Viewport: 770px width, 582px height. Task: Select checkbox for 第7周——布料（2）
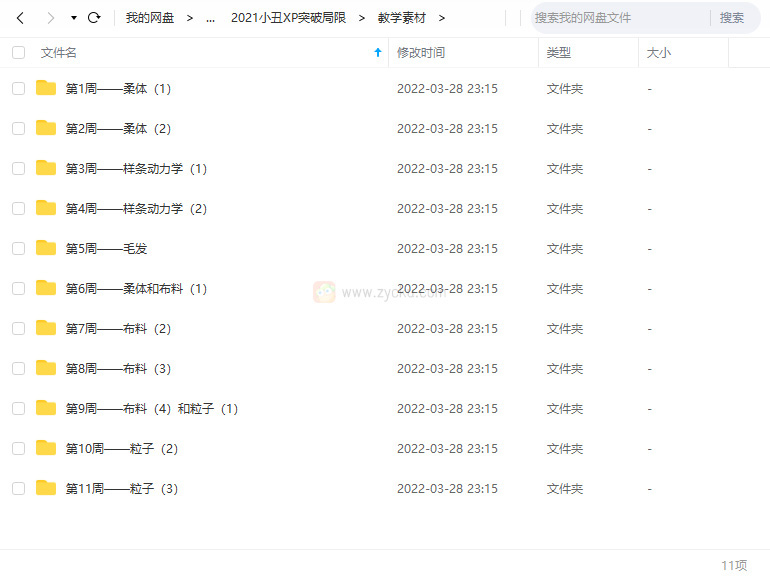pyautogui.click(x=18, y=328)
